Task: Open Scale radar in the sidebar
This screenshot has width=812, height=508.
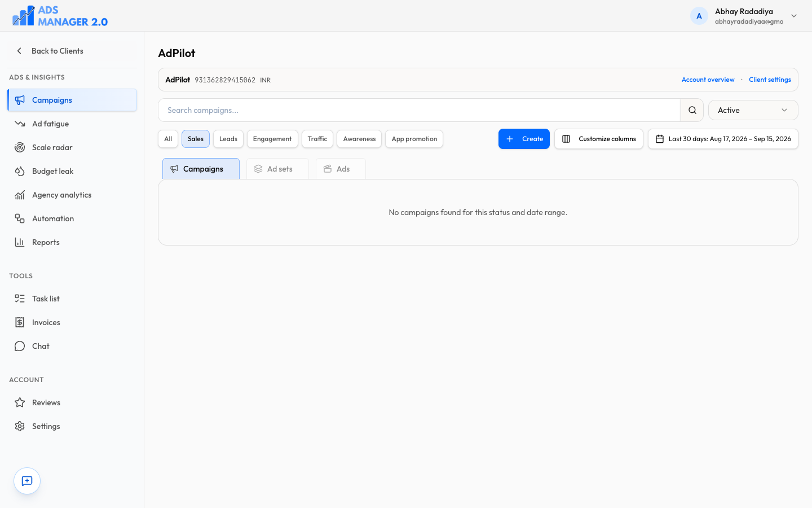Action: (x=72, y=147)
